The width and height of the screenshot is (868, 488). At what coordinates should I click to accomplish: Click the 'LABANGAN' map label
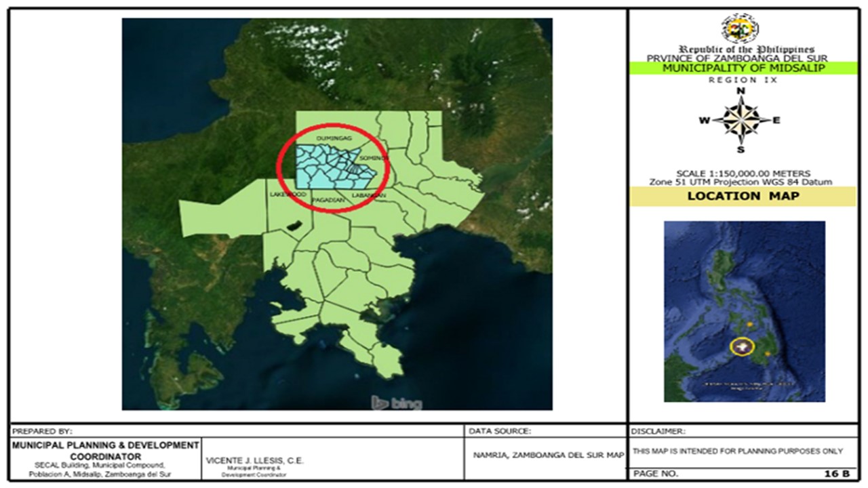(x=369, y=196)
